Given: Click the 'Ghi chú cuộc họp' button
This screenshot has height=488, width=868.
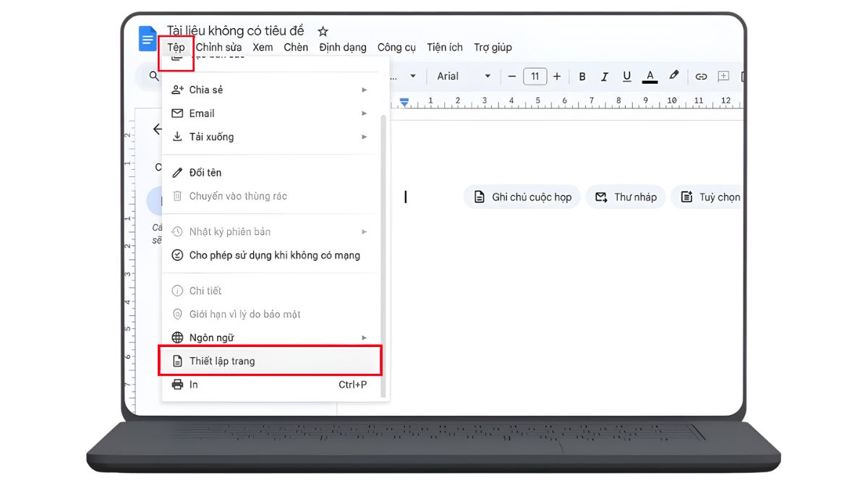Looking at the screenshot, I should pos(522,196).
